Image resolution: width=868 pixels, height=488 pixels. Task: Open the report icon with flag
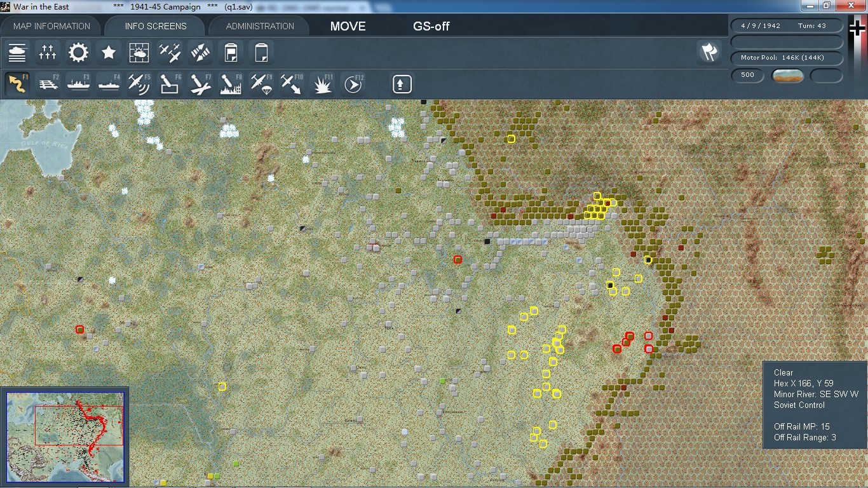(x=231, y=53)
